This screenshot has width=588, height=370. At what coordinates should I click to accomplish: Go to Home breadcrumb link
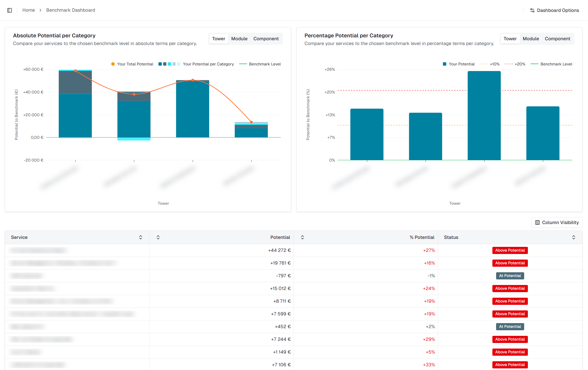[29, 10]
